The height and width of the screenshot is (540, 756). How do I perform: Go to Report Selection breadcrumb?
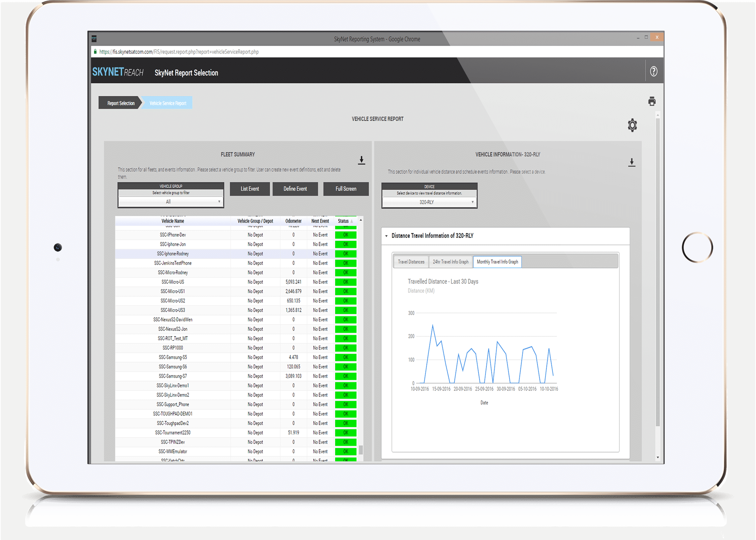pos(120,103)
